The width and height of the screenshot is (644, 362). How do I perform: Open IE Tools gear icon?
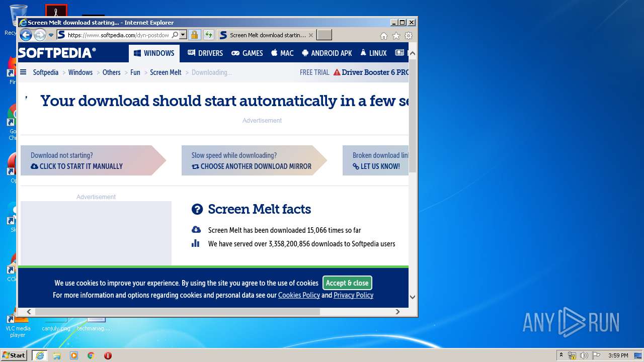tap(409, 36)
